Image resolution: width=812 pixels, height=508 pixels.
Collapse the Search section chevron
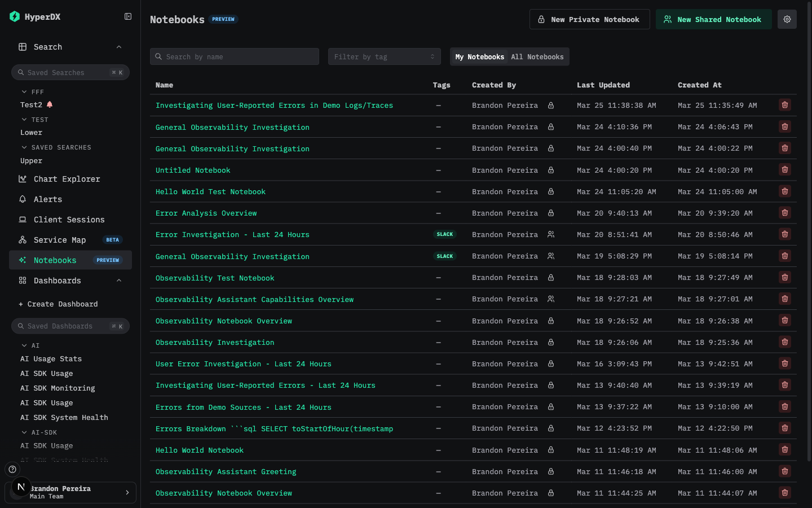119,47
